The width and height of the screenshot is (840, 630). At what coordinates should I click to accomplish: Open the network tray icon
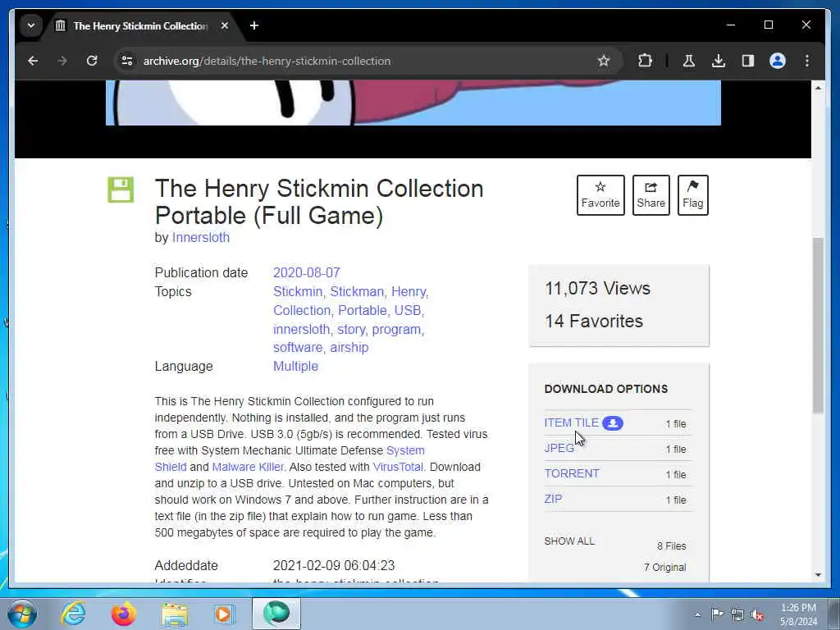737,614
